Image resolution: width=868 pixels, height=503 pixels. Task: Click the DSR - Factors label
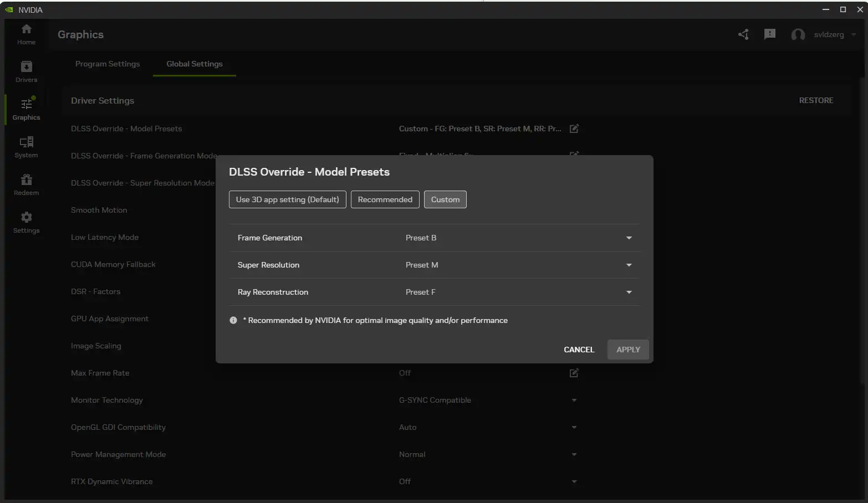click(95, 291)
